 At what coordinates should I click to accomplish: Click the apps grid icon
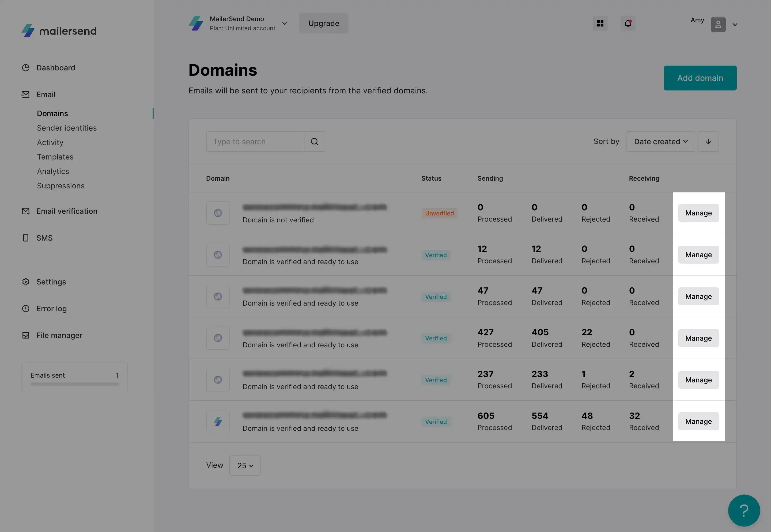(x=600, y=23)
